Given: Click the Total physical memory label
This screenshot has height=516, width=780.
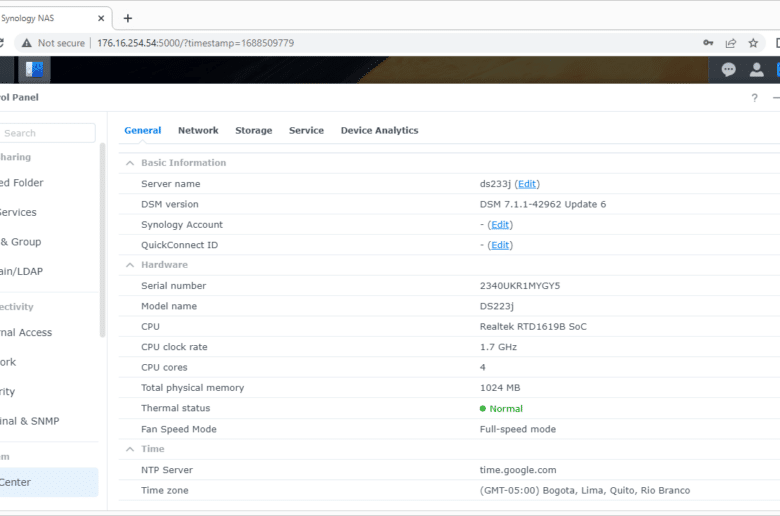Looking at the screenshot, I should click(x=193, y=388).
